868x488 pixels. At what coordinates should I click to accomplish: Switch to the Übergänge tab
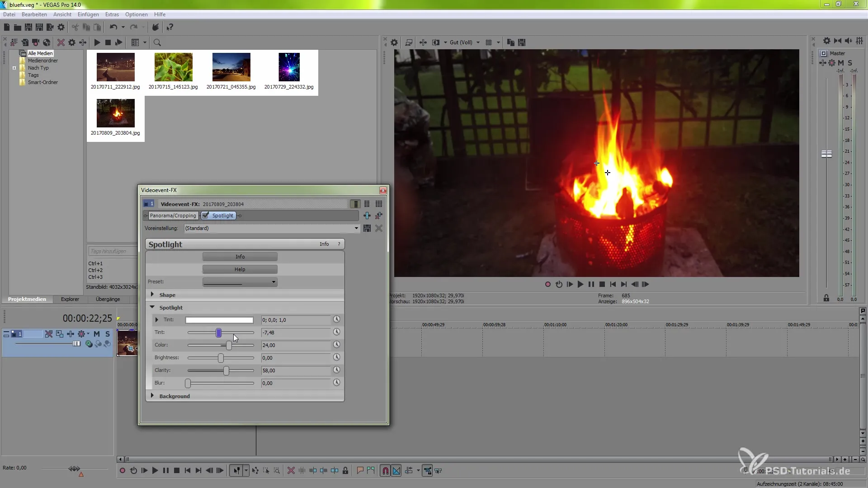click(x=108, y=299)
